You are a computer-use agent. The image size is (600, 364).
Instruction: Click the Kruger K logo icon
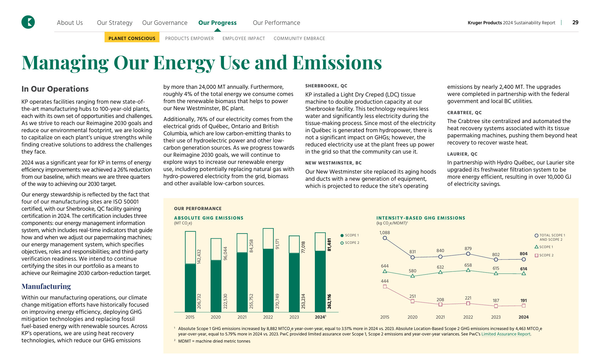(28, 22)
